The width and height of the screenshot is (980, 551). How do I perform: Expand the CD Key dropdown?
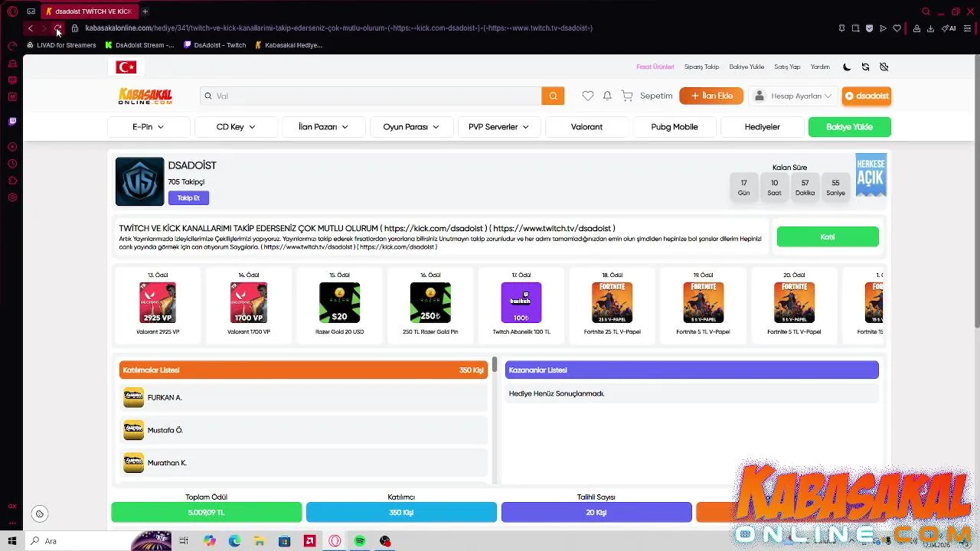click(x=236, y=127)
